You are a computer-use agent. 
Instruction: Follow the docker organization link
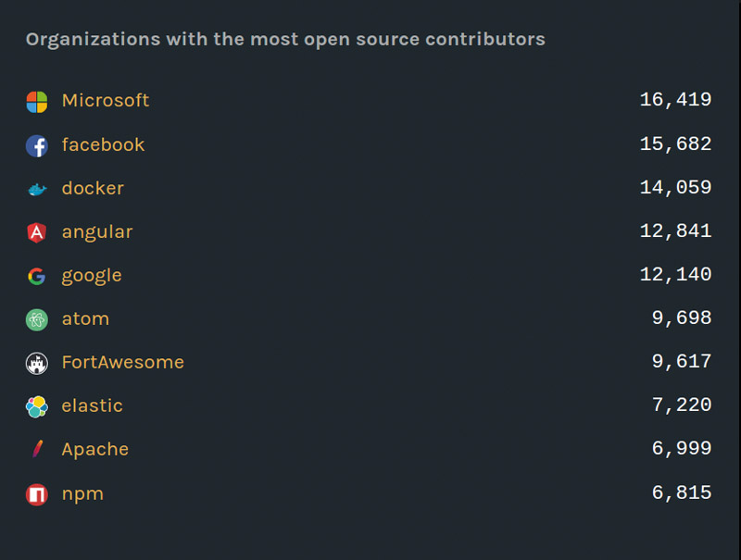point(93,188)
